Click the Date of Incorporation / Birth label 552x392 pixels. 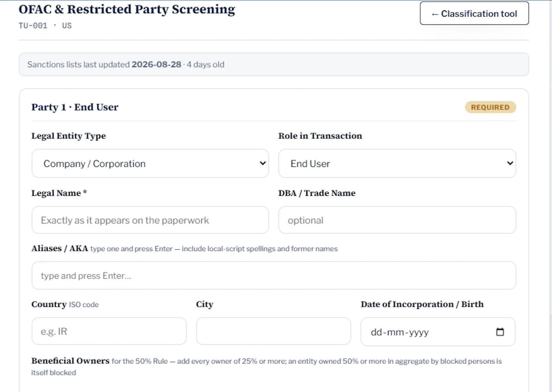[x=422, y=304]
